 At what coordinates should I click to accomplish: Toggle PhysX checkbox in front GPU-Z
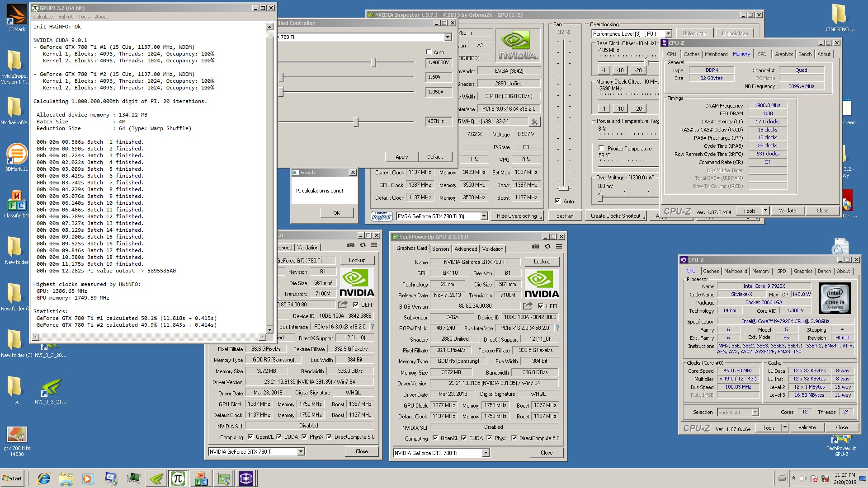pyautogui.click(x=489, y=438)
